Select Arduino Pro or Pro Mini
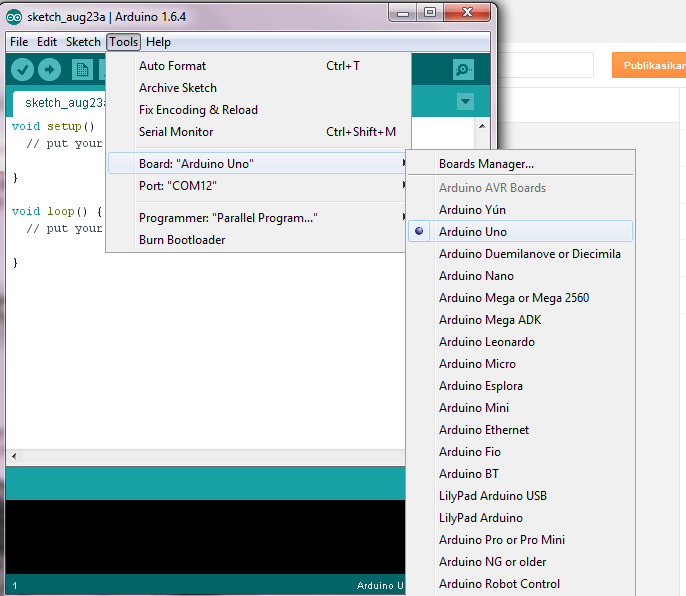 pos(520,540)
